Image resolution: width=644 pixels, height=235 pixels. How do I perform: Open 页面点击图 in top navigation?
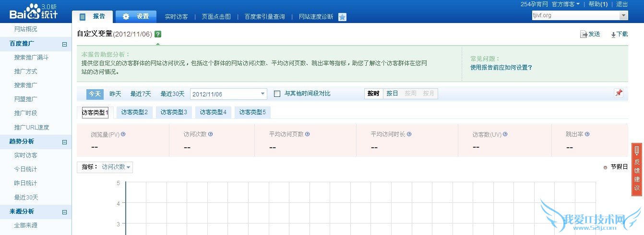(216, 17)
